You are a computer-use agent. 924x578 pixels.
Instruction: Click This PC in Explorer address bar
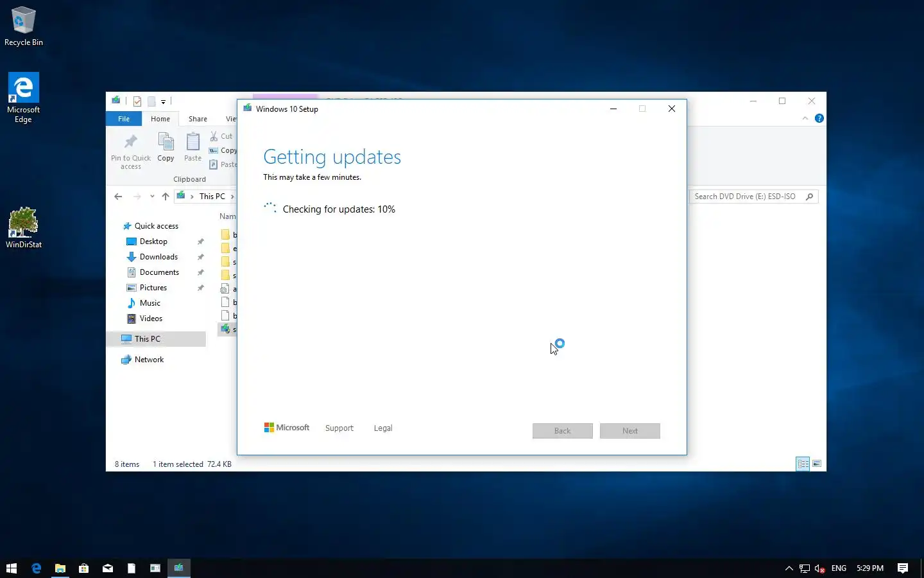coord(212,197)
